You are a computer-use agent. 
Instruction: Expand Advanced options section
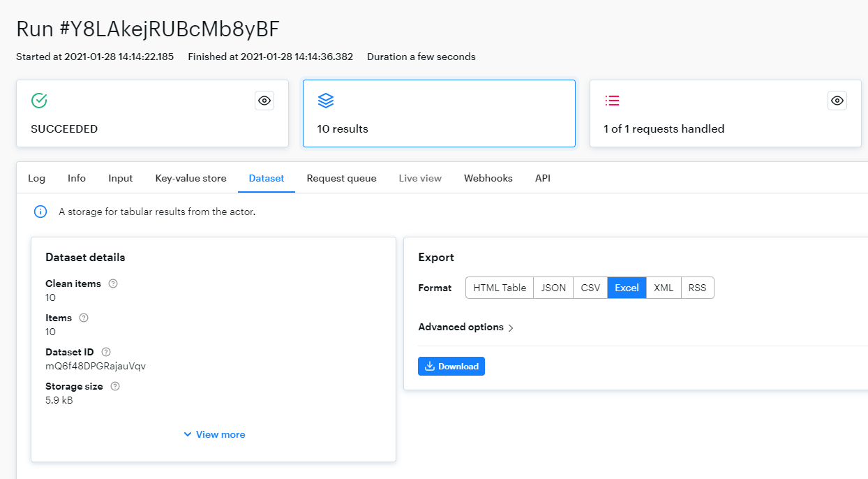(466, 327)
